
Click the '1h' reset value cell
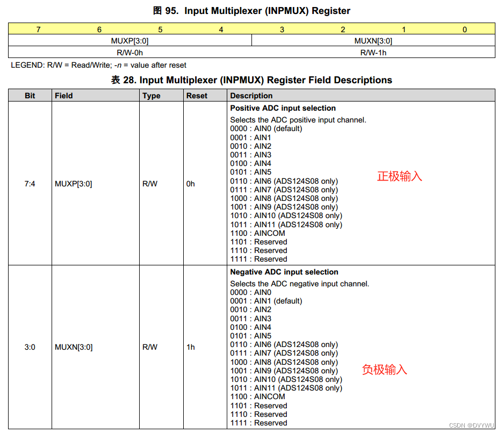[205, 347]
